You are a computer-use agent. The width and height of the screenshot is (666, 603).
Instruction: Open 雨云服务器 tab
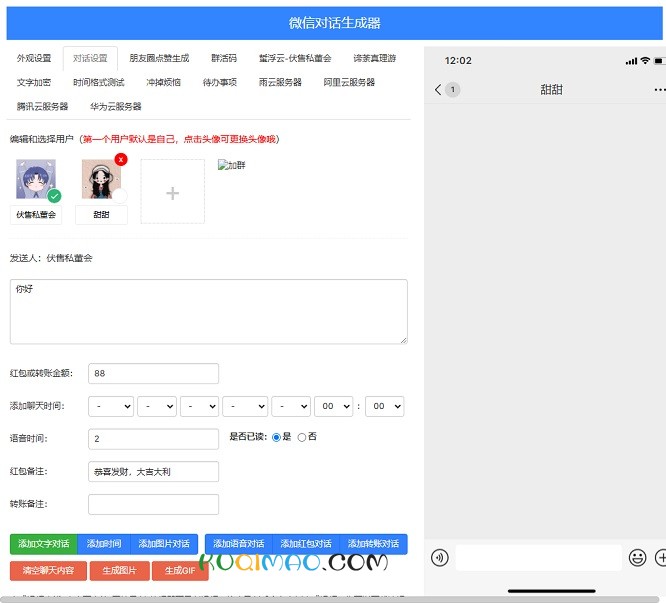coord(280,82)
